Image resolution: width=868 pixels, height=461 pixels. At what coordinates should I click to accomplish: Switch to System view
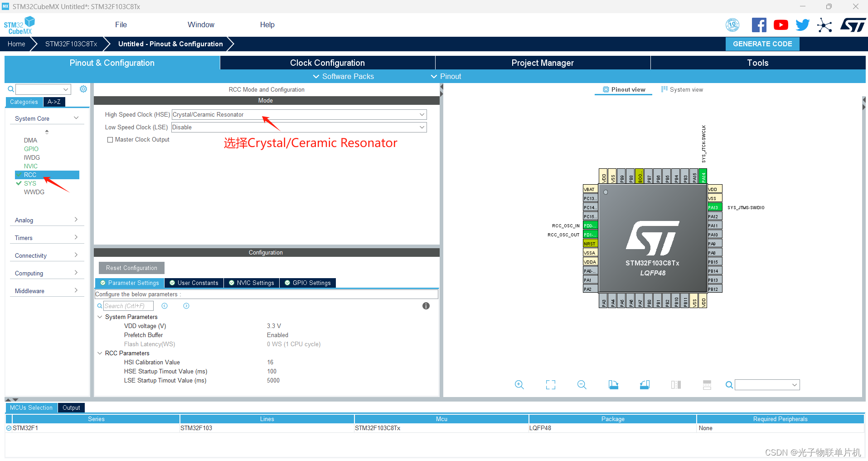point(682,89)
